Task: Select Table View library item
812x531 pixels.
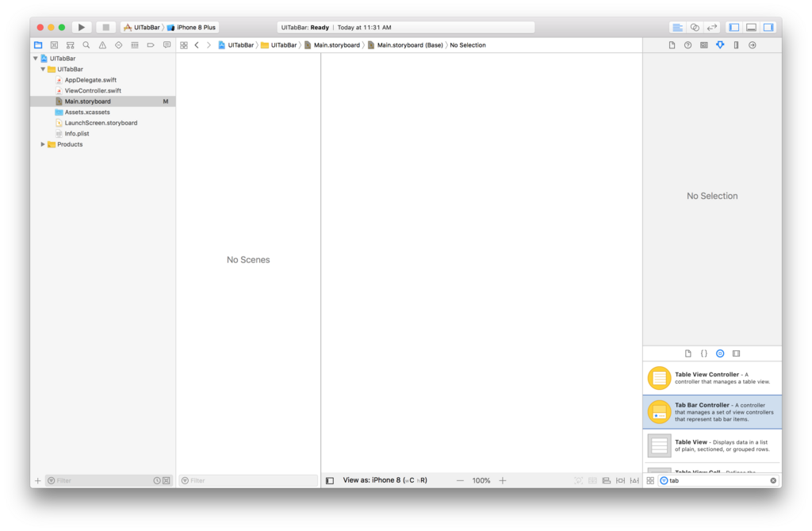Action: 712,445
